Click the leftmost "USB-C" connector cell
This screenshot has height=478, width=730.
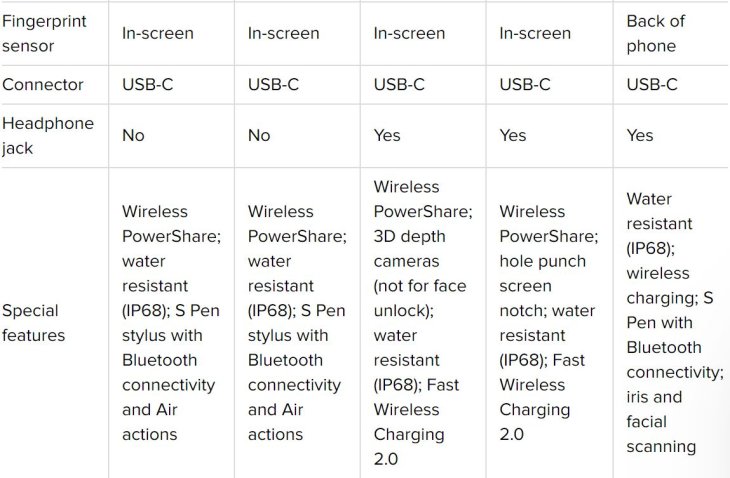click(x=147, y=84)
